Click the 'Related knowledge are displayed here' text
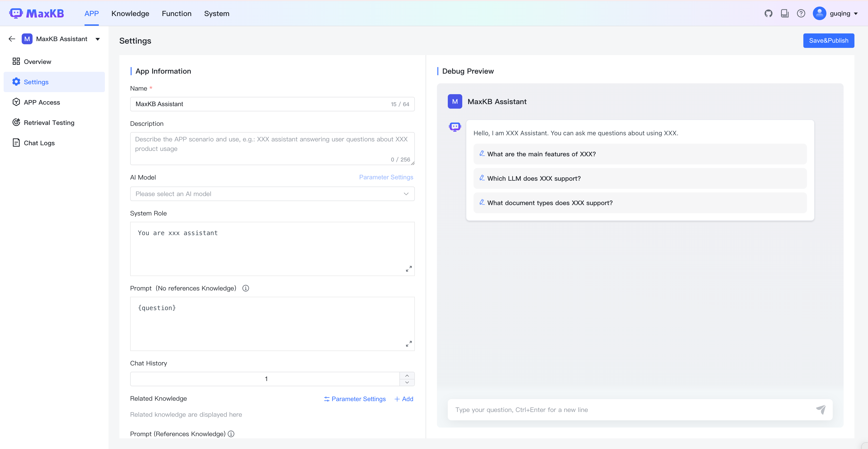 click(186, 414)
